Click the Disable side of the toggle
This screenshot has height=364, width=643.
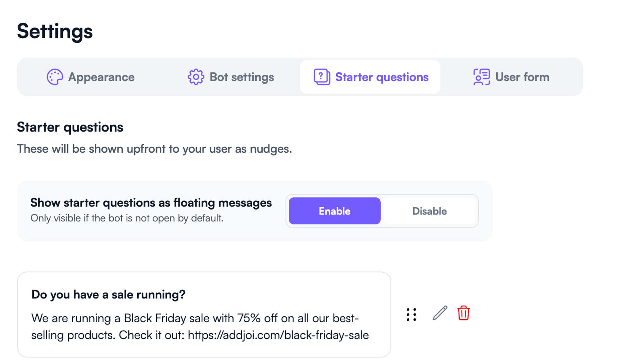point(429,211)
